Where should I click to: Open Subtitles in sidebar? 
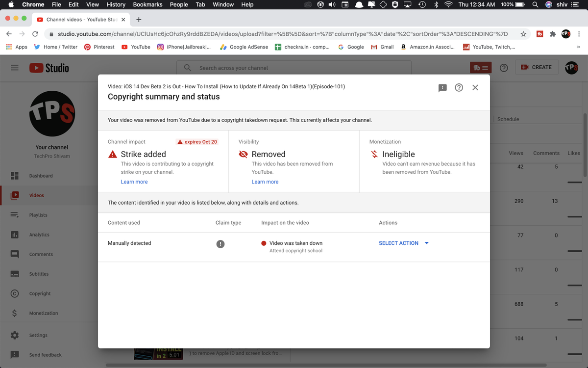click(49, 274)
